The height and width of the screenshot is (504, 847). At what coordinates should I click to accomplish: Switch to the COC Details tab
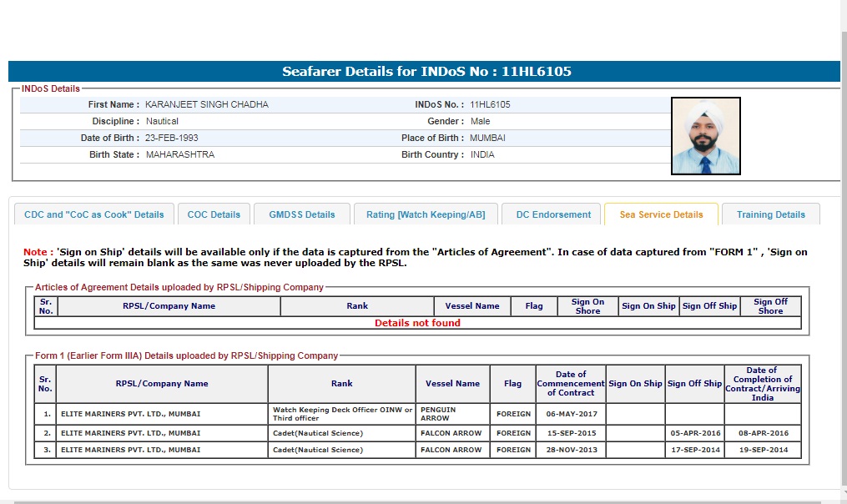(x=214, y=214)
